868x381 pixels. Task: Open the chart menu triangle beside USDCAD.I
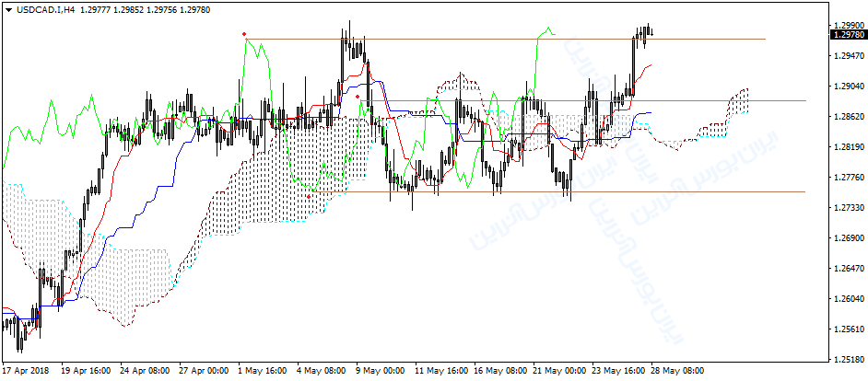[9, 9]
